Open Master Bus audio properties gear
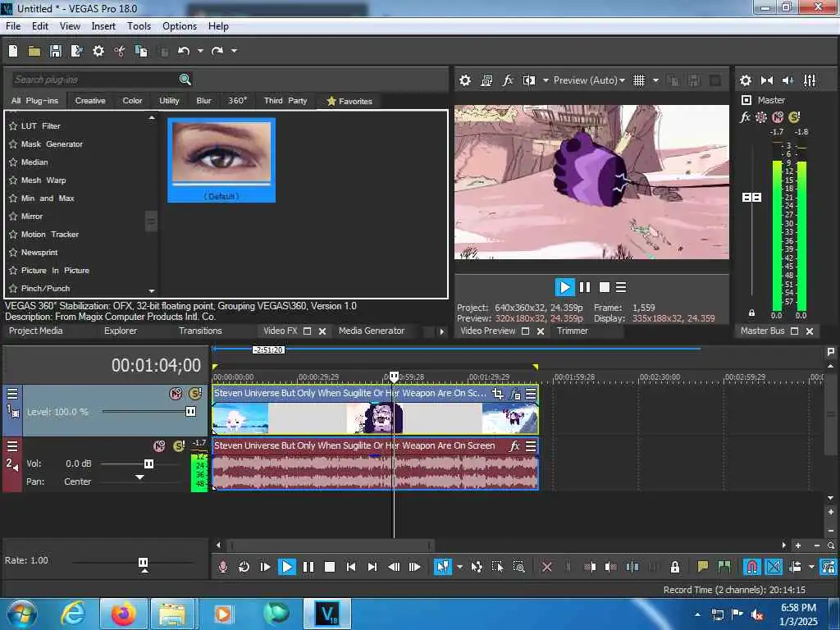 (x=745, y=80)
